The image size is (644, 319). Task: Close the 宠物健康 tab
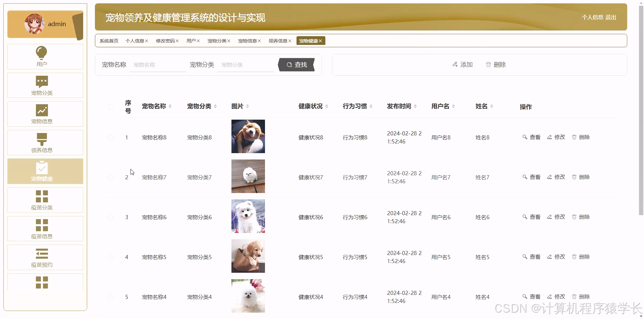[x=320, y=41]
